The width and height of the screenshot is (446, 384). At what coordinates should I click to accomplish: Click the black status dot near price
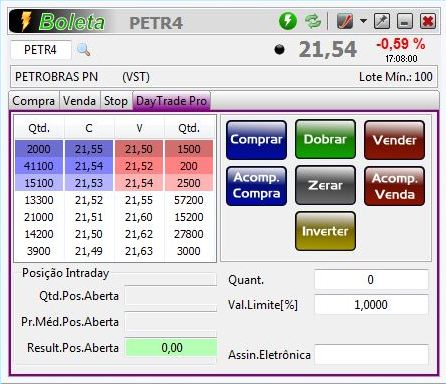click(279, 49)
